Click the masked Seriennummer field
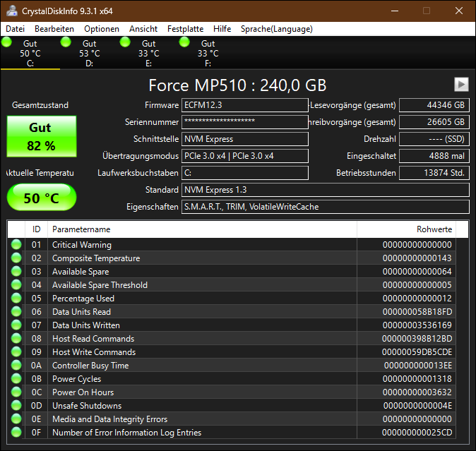The width and height of the screenshot is (476, 451). (245, 122)
